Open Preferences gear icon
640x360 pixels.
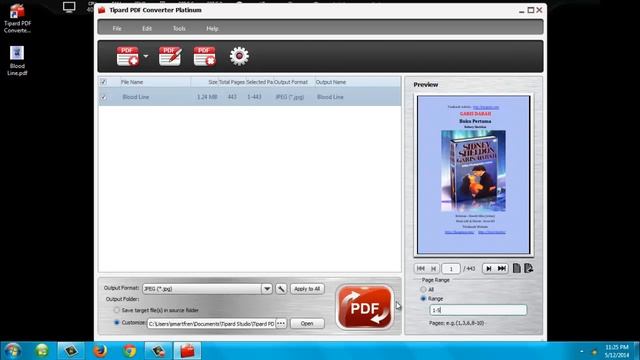click(x=239, y=56)
